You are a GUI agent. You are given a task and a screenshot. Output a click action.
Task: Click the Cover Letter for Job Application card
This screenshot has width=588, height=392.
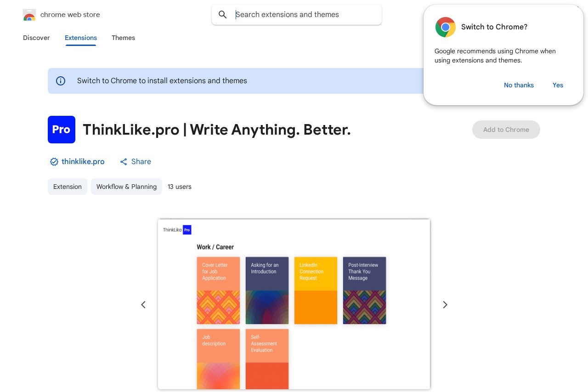point(218,290)
